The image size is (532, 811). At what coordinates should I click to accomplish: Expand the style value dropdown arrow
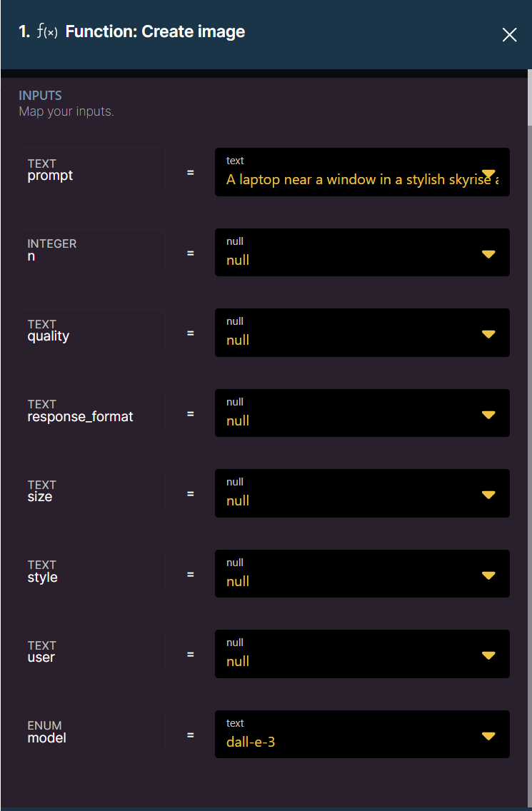point(488,575)
